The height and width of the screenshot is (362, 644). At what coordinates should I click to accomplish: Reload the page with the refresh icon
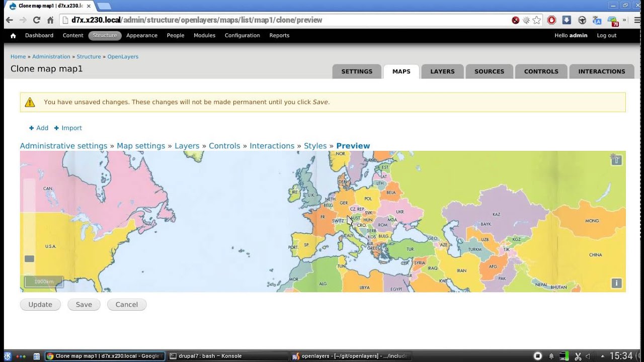point(36,20)
